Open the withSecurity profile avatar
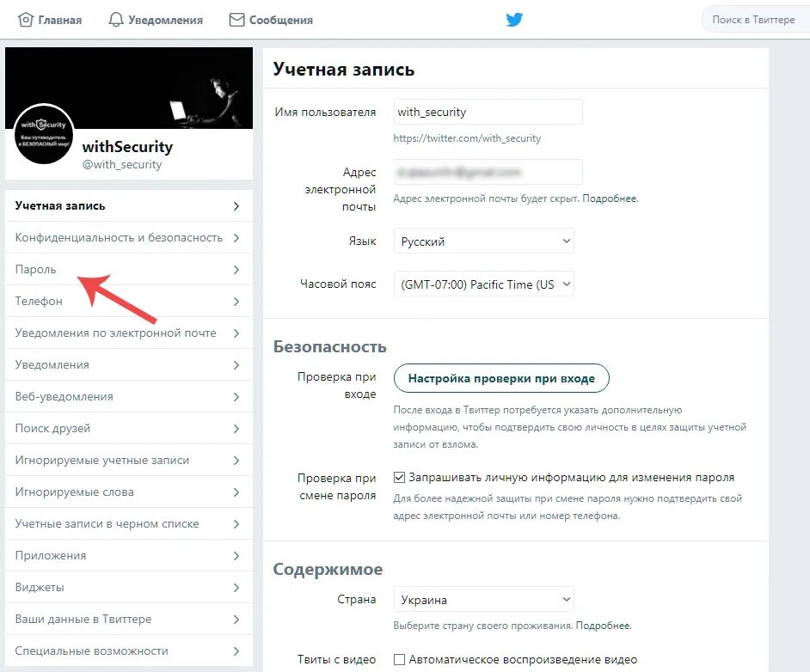 click(x=44, y=134)
